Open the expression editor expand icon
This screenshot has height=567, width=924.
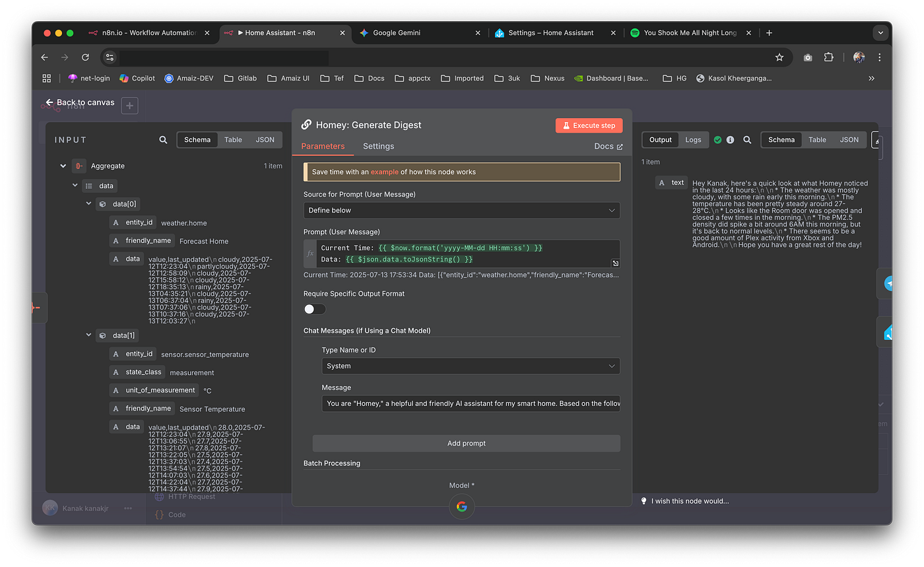(615, 262)
